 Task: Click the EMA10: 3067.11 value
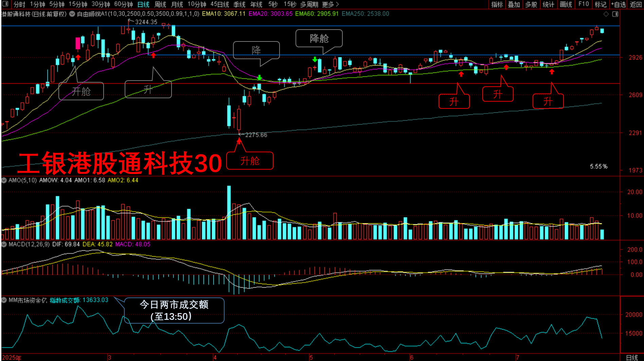tap(223, 14)
